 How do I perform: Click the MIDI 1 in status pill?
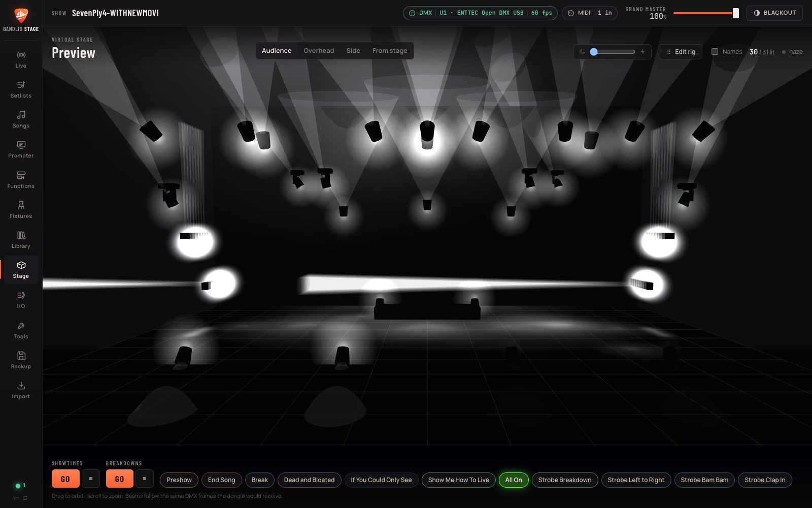coord(589,13)
